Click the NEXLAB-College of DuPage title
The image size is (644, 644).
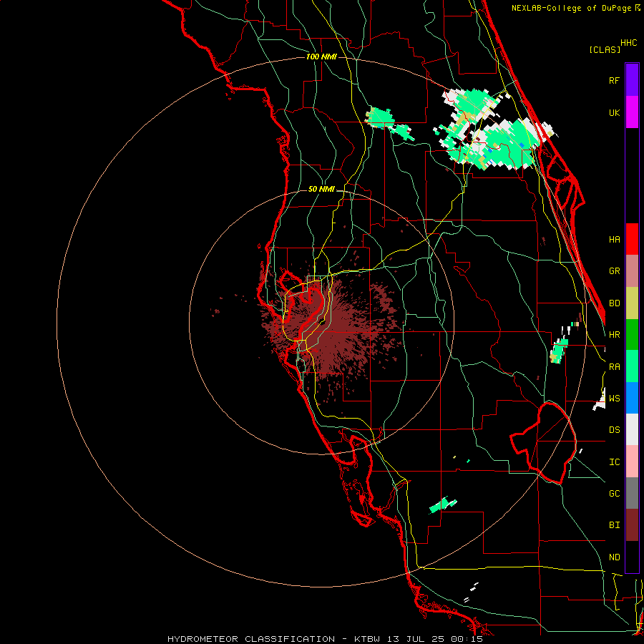coord(575,8)
